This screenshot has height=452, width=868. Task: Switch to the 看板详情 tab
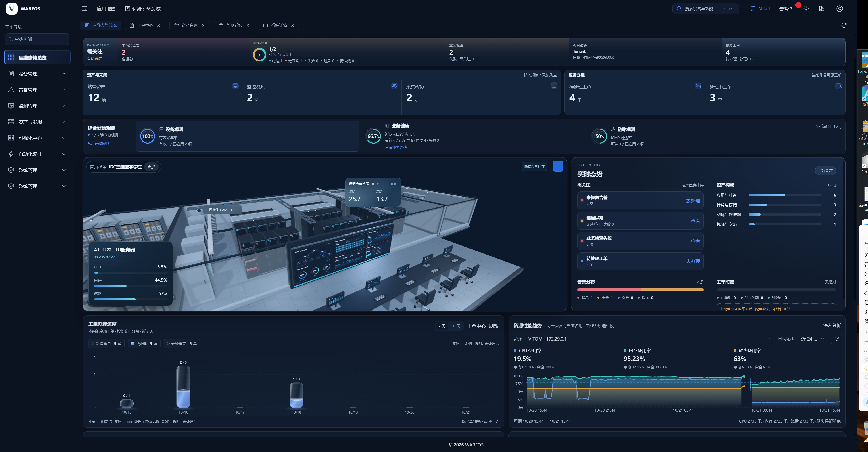click(x=279, y=25)
